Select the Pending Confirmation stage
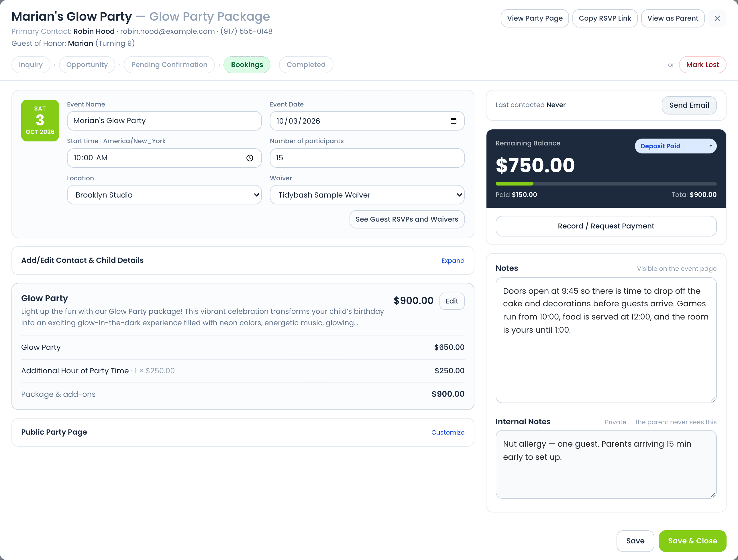738x560 pixels. click(x=169, y=65)
